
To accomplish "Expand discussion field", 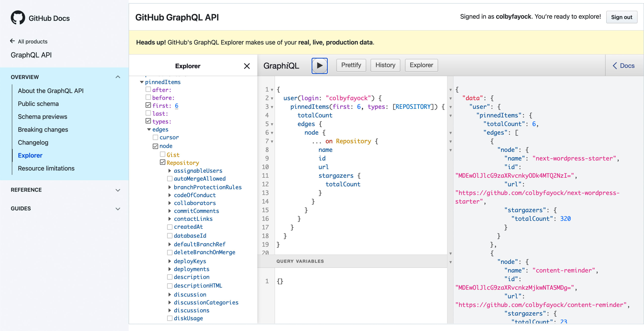I will pyautogui.click(x=170, y=295).
